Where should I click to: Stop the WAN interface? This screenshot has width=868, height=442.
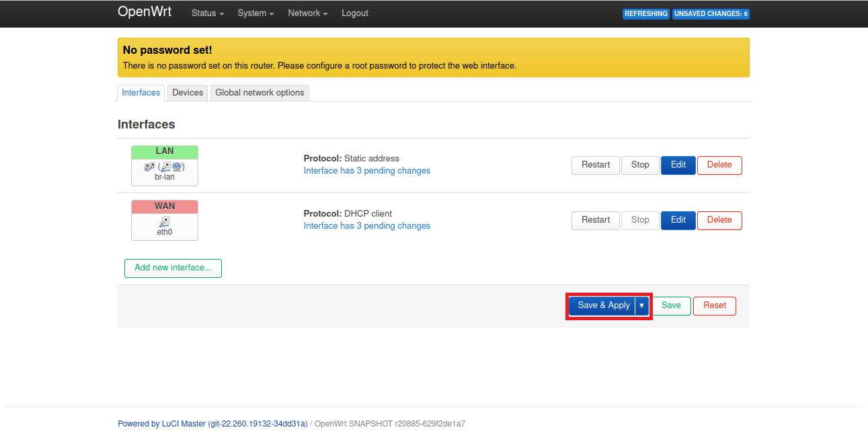click(x=640, y=220)
